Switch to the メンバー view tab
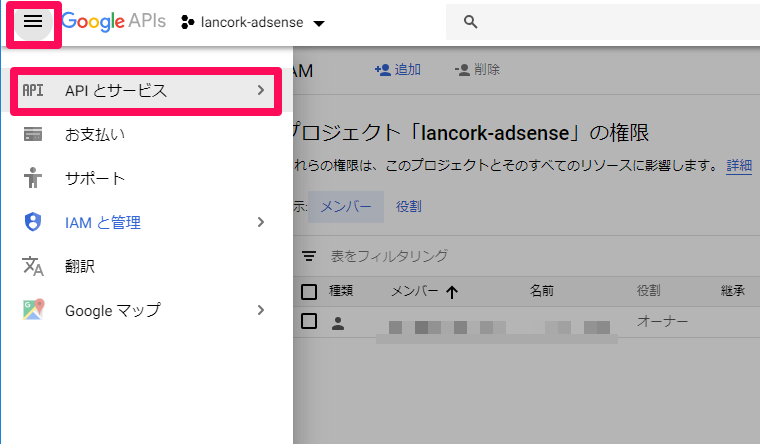Screen dimensions: 760x444 [x=346, y=206]
